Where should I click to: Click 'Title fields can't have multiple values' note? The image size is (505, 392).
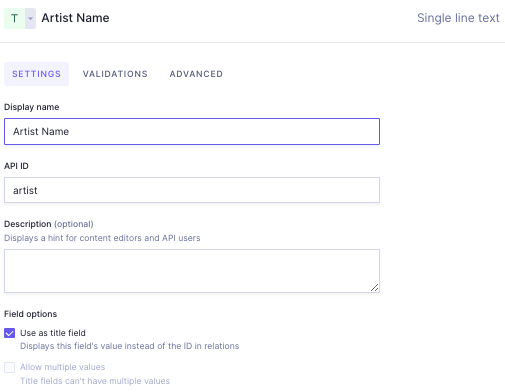click(95, 381)
